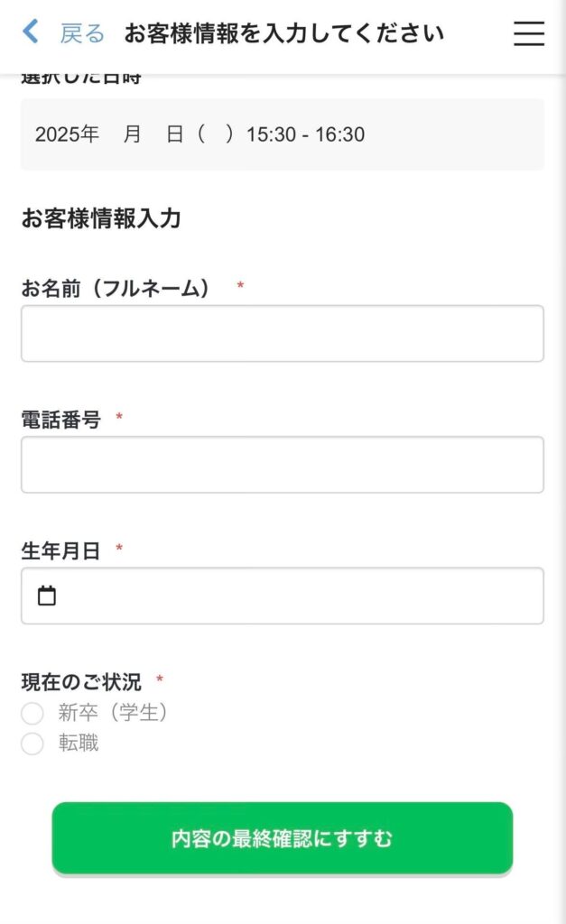Open the hamburger menu icon
This screenshot has width=566, height=924.
[x=528, y=34]
